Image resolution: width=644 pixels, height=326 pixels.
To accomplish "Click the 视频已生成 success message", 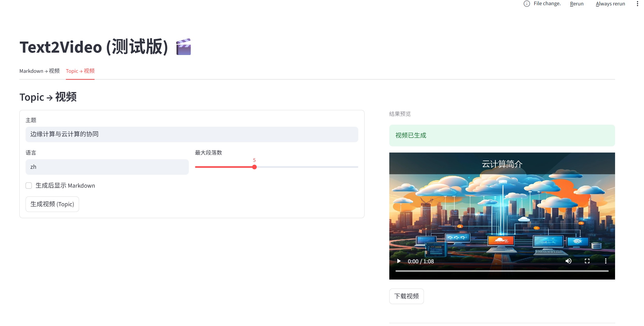I will (502, 136).
